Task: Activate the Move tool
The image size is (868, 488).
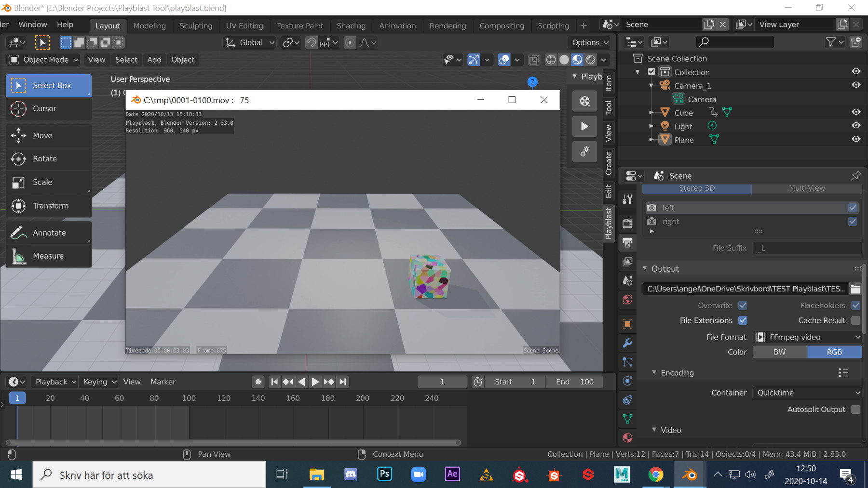Action: pos(49,136)
